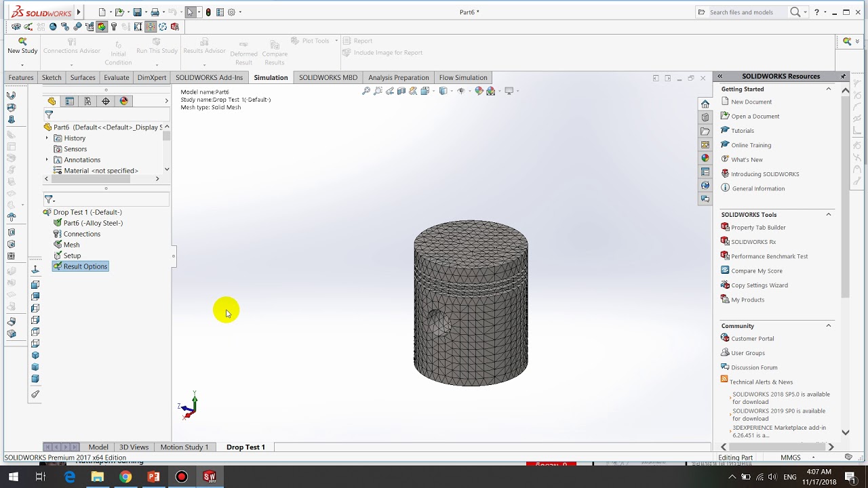The image size is (868, 488).
Task: Click the Resources panel vertical scrollbar
Action: pos(845,197)
